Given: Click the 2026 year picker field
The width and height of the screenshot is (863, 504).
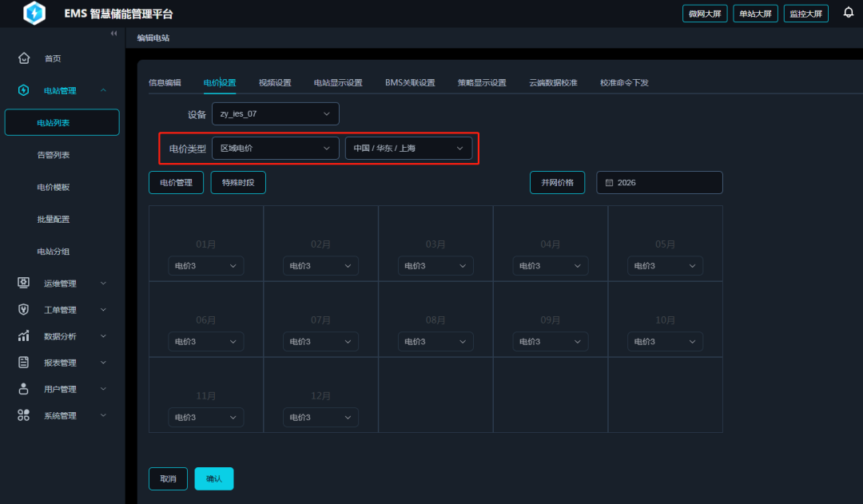Looking at the screenshot, I should 659,183.
